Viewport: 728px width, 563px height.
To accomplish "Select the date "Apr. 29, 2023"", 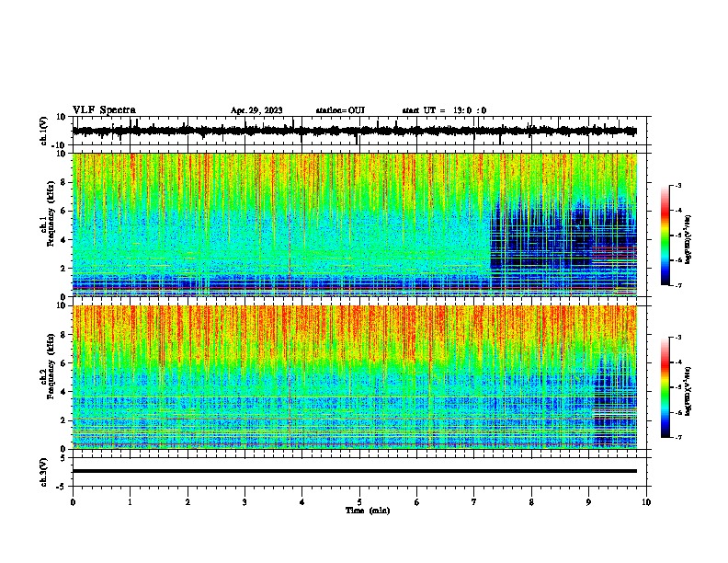I will click(x=256, y=110).
